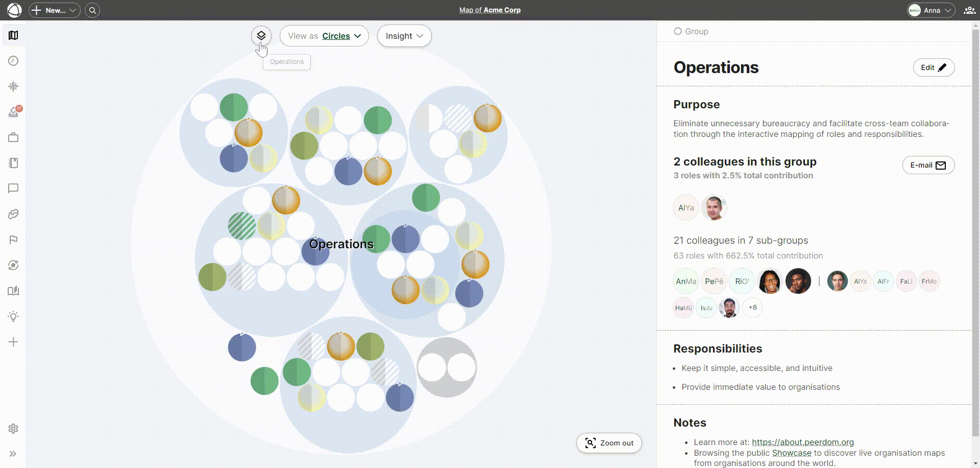This screenshot has width=980, height=468.
Task: Open the Anna user account menu
Action: 931,10
